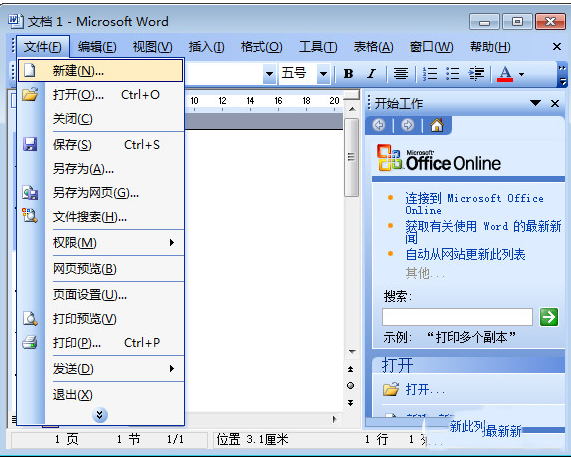Open the 编辑(E) menu
This screenshot has height=457, width=571.
click(x=97, y=47)
